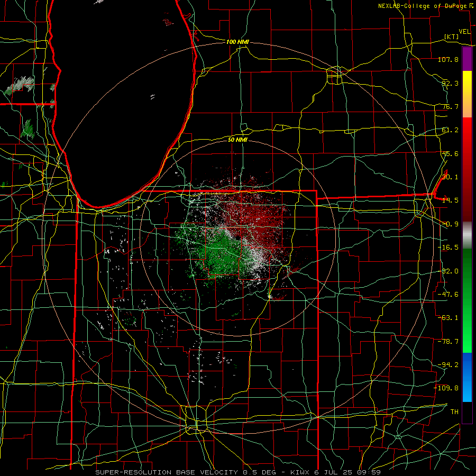Select the 14.5 knot scale label
Viewport: 476px width, 476px height.
[x=450, y=200]
